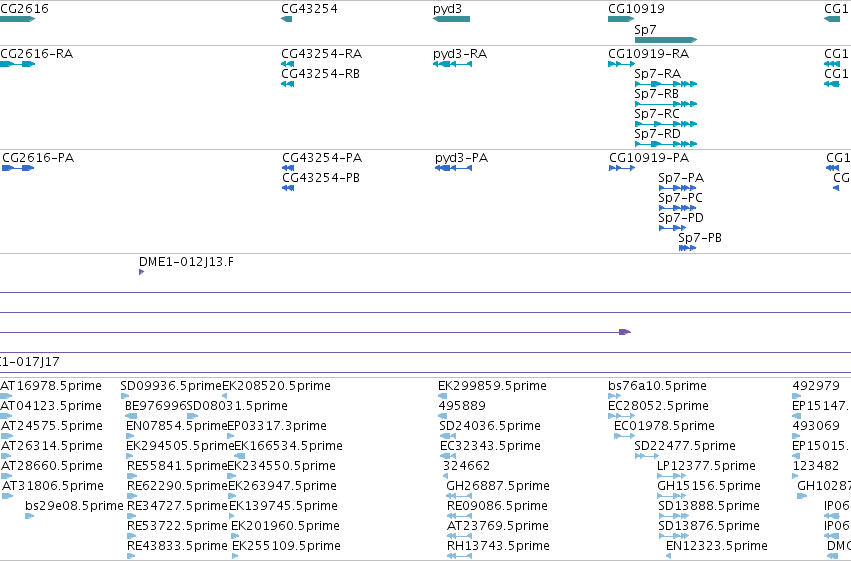The height and width of the screenshot is (561, 851).
Task: Select protein Sp7-PA
Action: pos(677,188)
